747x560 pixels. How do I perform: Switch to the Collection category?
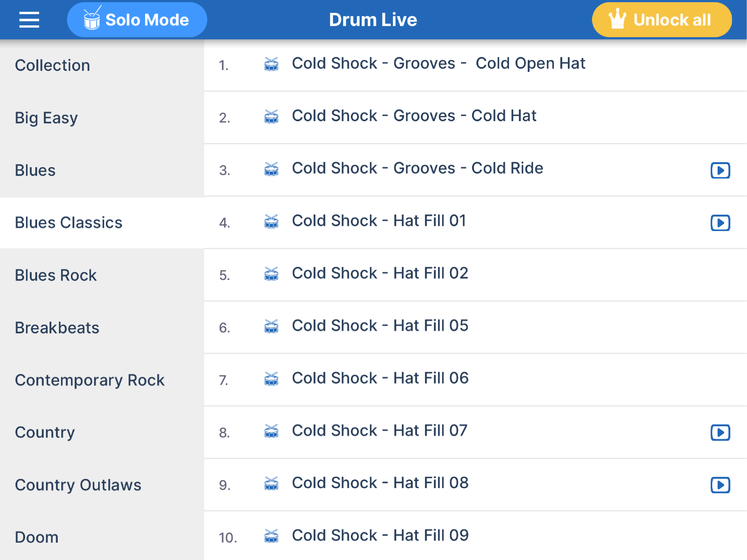tap(53, 65)
